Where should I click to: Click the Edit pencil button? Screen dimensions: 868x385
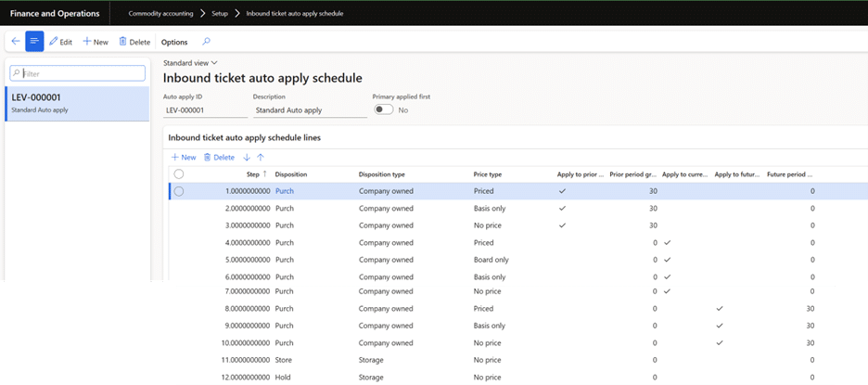point(60,42)
